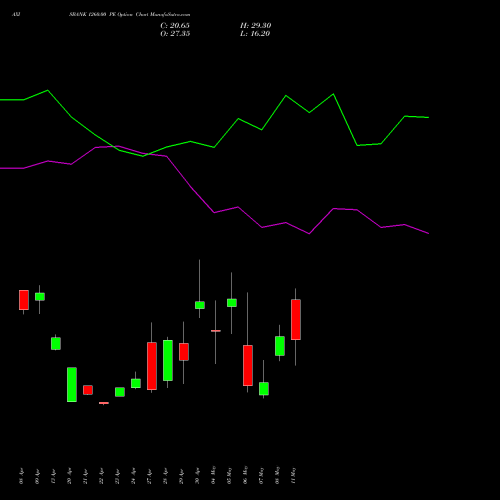Click the green candlestick for 09 Apr

pyautogui.click(x=40, y=297)
